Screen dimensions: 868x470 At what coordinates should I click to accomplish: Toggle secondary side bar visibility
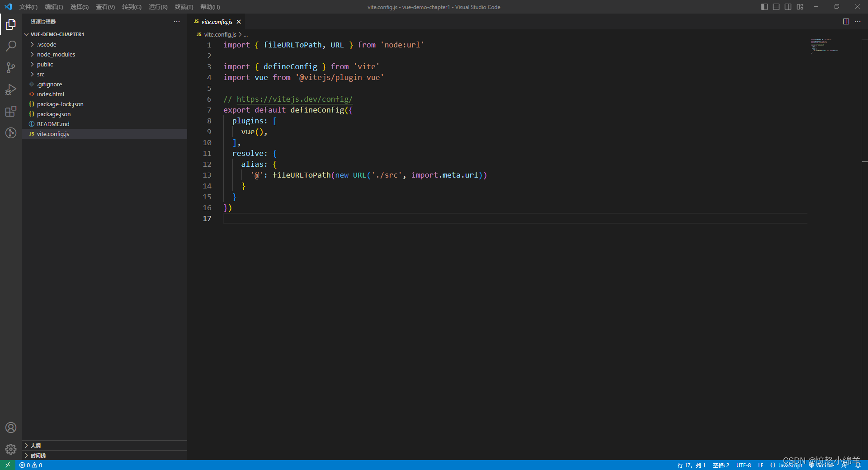tap(788, 7)
